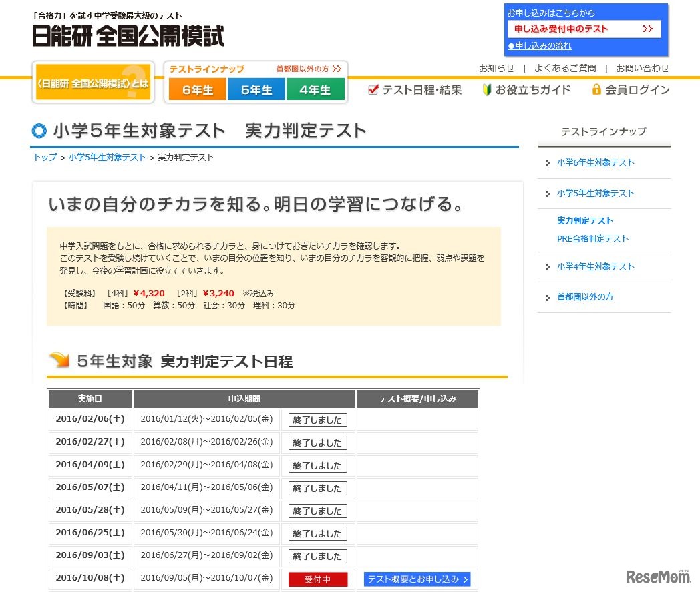The image size is (700, 592).
Task: Open 会員ログイン with the padlock icon
Action: [x=631, y=90]
